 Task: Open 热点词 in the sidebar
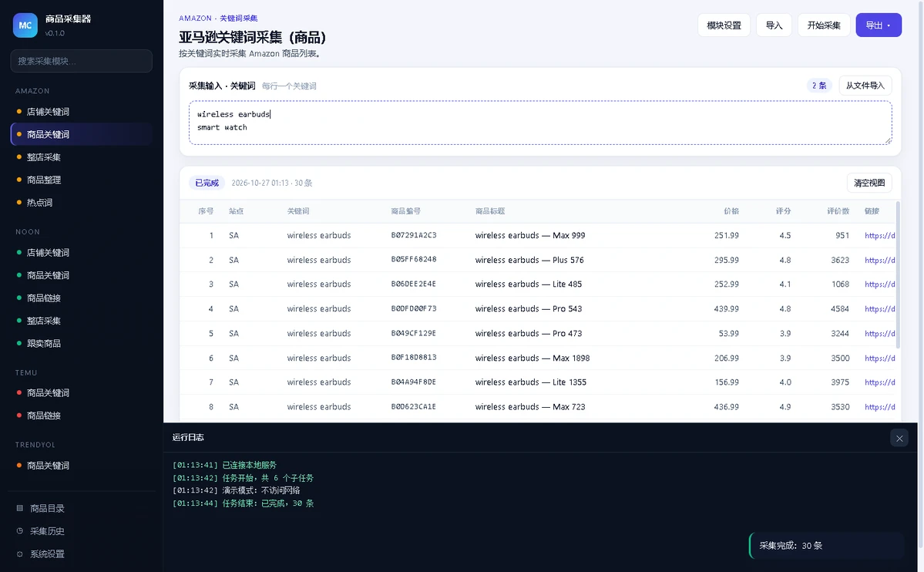[x=82, y=202]
